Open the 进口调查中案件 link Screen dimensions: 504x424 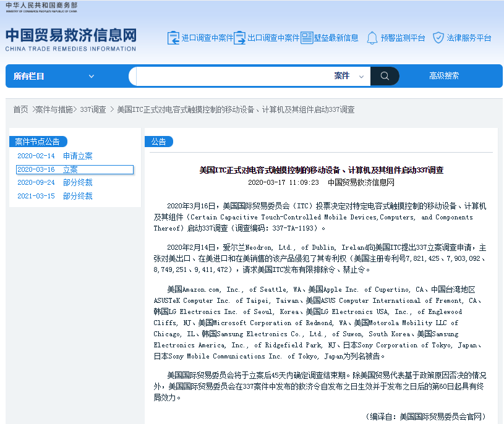tap(207, 38)
